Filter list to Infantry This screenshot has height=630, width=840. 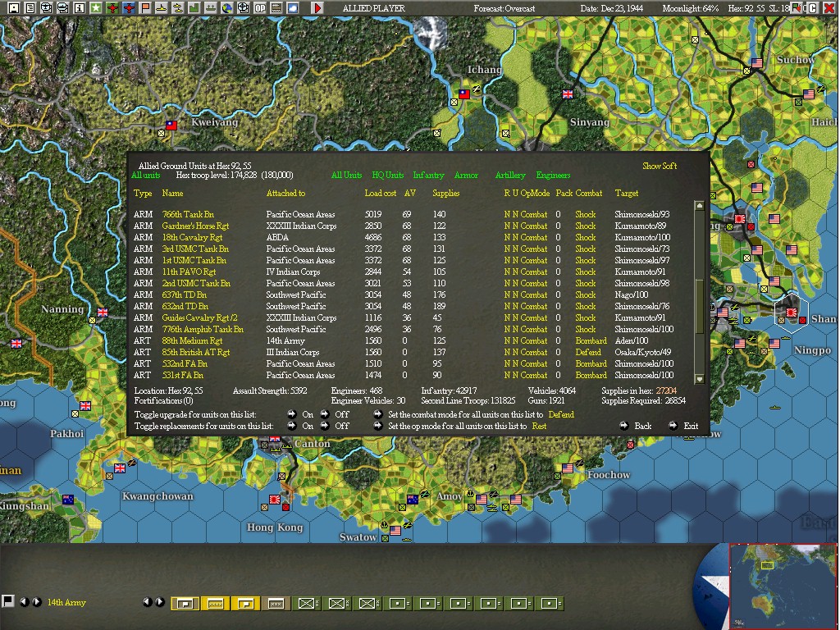(x=428, y=176)
